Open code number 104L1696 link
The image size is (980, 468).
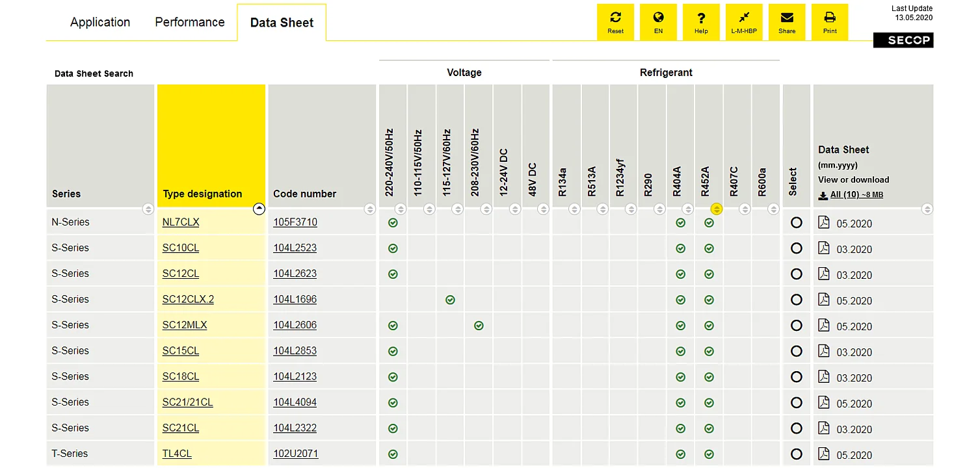(295, 300)
